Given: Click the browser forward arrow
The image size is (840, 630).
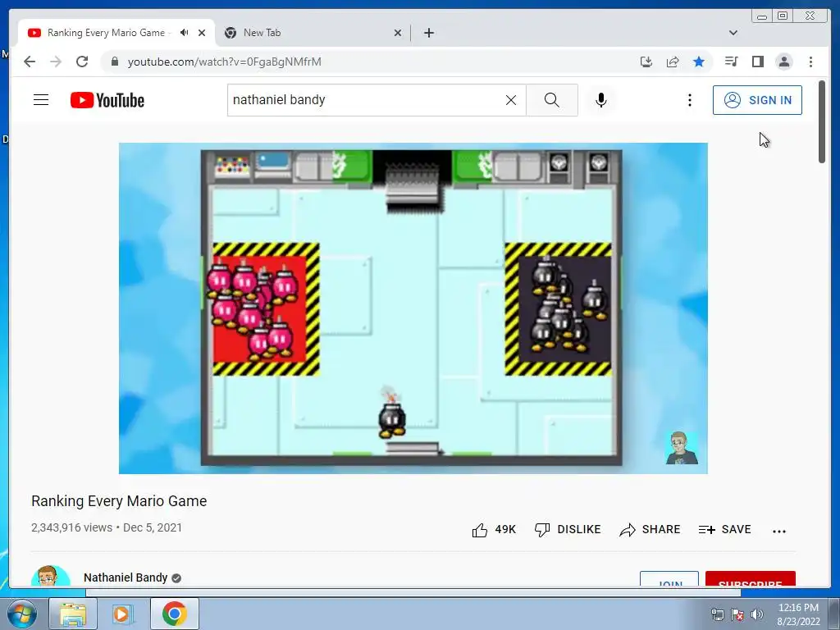Looking at the screenshot, I should click(56, 62).
